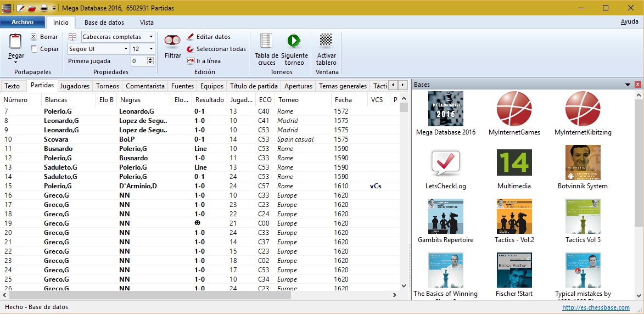644x314 pixels.
Task: Open MyInternetKibitzing database icon
Action: pos(583,109)
